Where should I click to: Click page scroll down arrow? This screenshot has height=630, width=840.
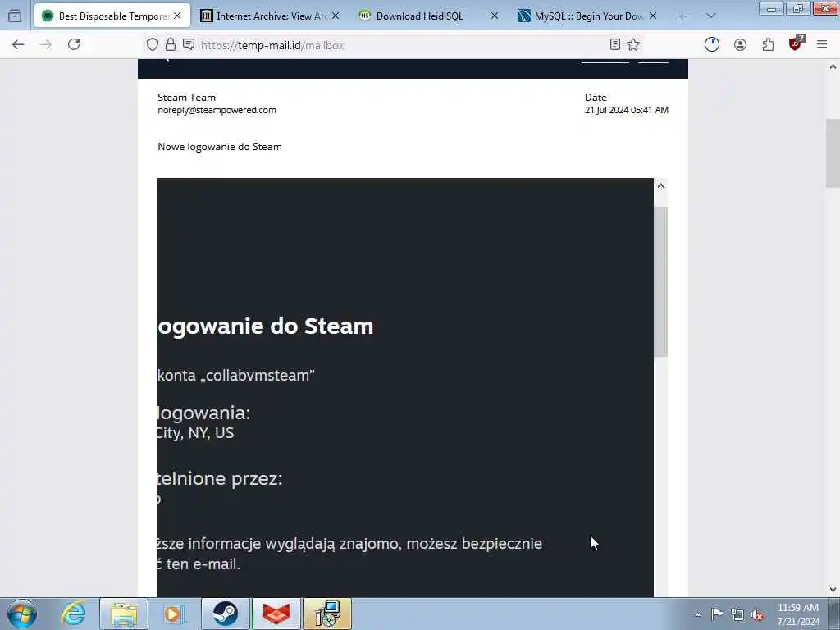[833, 589]
